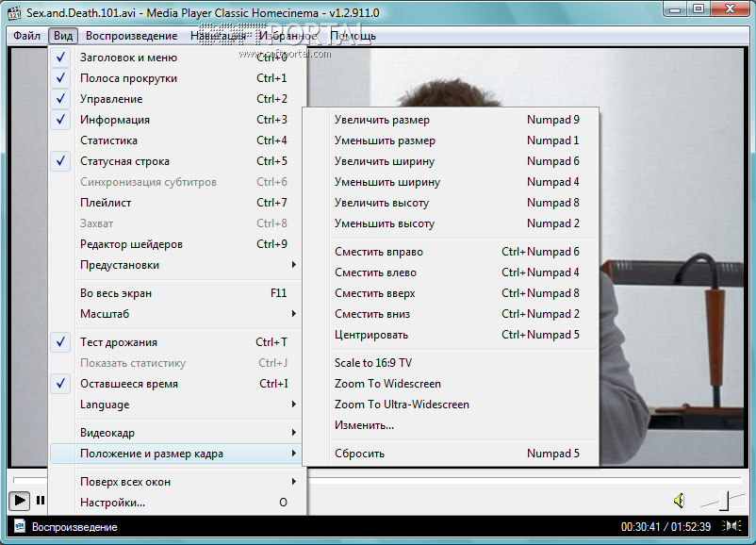Toggle Статусная строка option
The width and height of the screenshot is (756, 545).
click(177, 161)
